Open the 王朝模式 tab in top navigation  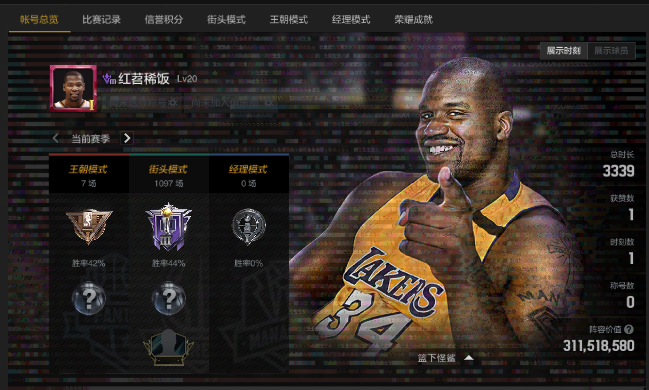289,19
